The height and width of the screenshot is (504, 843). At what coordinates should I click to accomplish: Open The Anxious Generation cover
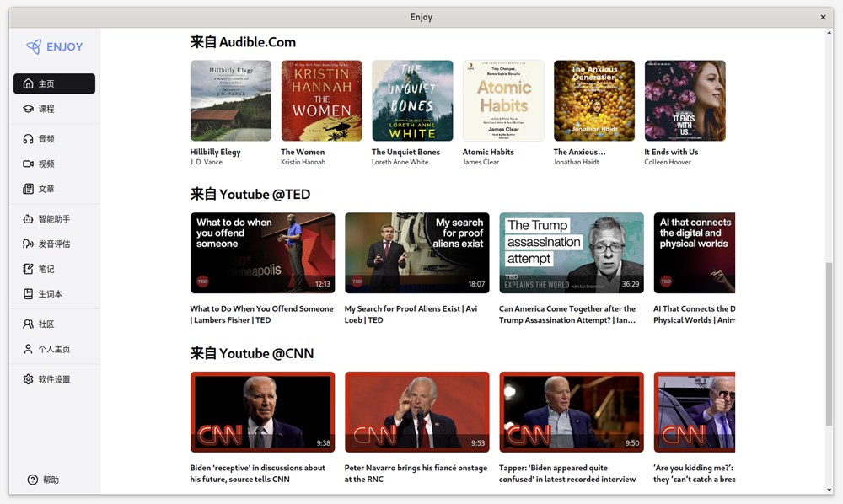pos(594,100)
